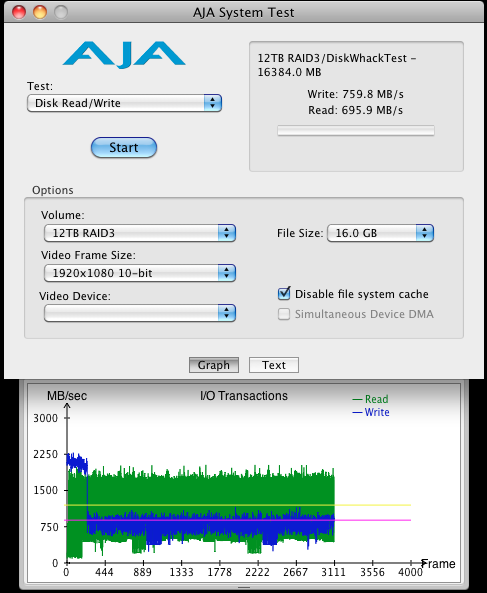487x593 pixels.
Task: Click the 3111 tick label on Frame axis
Action: pyautogui.click(x=333, y=573)
